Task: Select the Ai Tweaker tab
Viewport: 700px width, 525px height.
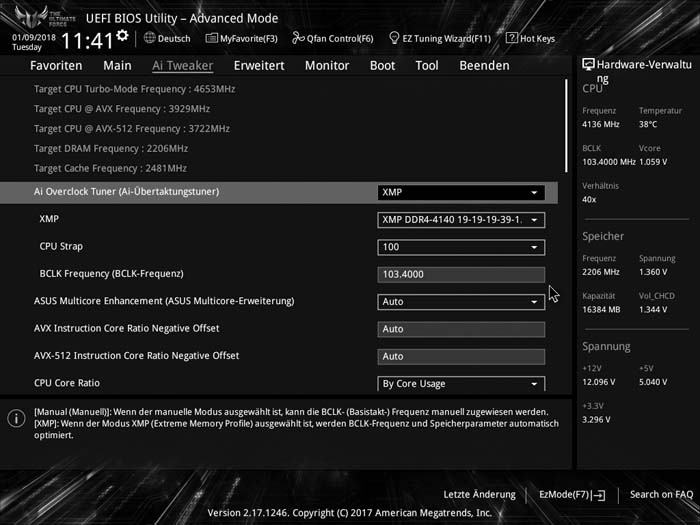Action: pos(183,66)
